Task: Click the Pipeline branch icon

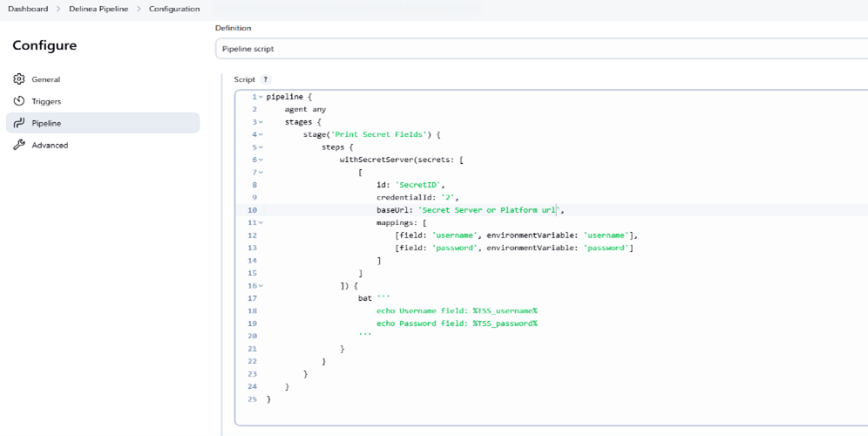Action: tap(19, 123)
